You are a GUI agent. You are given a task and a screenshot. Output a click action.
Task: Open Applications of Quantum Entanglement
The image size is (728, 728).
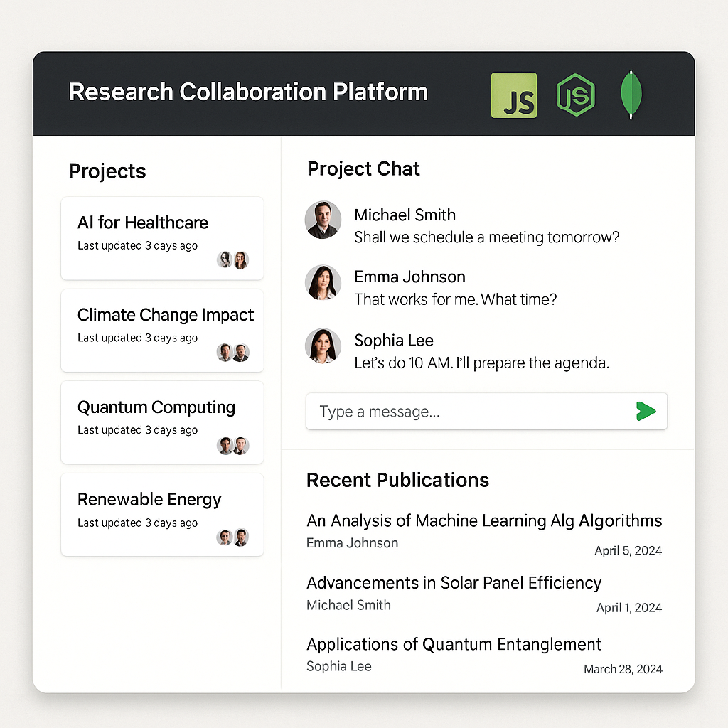[x=454, y=644]
